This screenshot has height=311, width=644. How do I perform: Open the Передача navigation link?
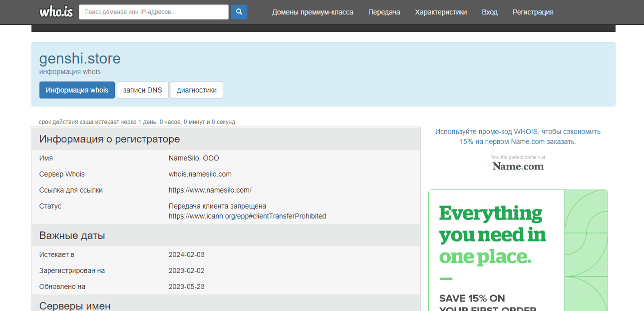point(384,12)
